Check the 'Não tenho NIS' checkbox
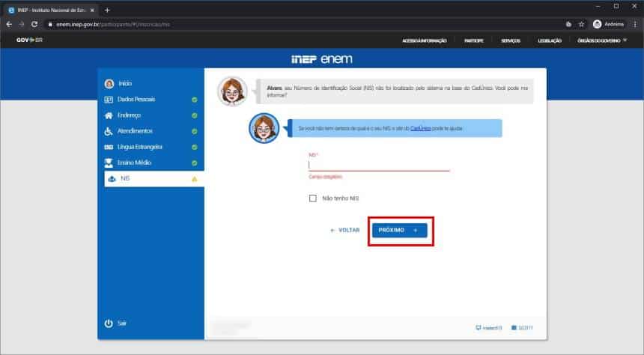The image size is (644, 355). click(312, 198)
